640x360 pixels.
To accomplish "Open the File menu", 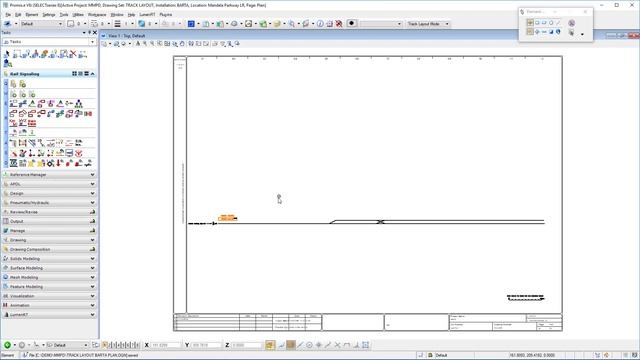I will pyautogui.click(x=8, y=15).
